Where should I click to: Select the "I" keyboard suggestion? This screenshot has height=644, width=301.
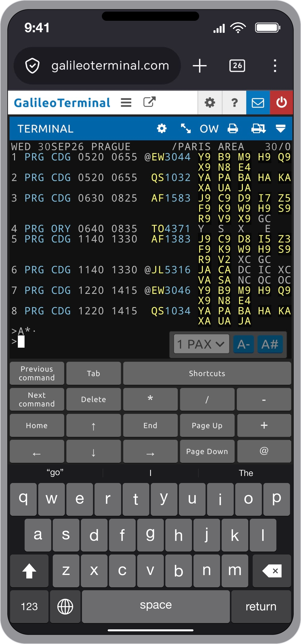(150, 473)
